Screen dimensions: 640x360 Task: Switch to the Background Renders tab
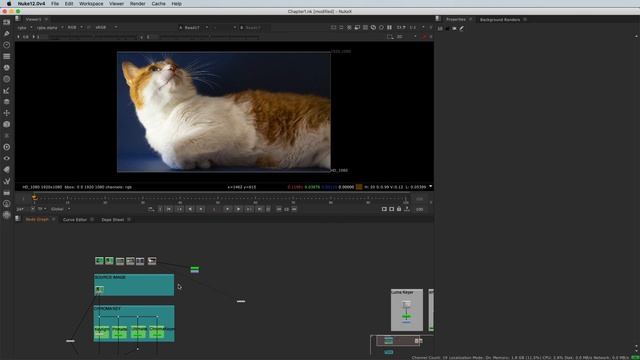(500, 20)
